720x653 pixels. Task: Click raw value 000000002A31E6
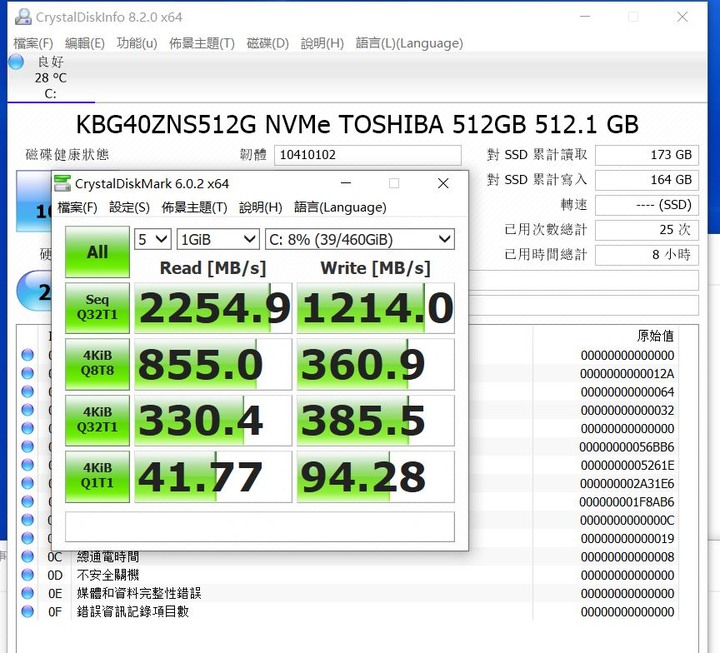pyautogui.click(x=627, y=484)
